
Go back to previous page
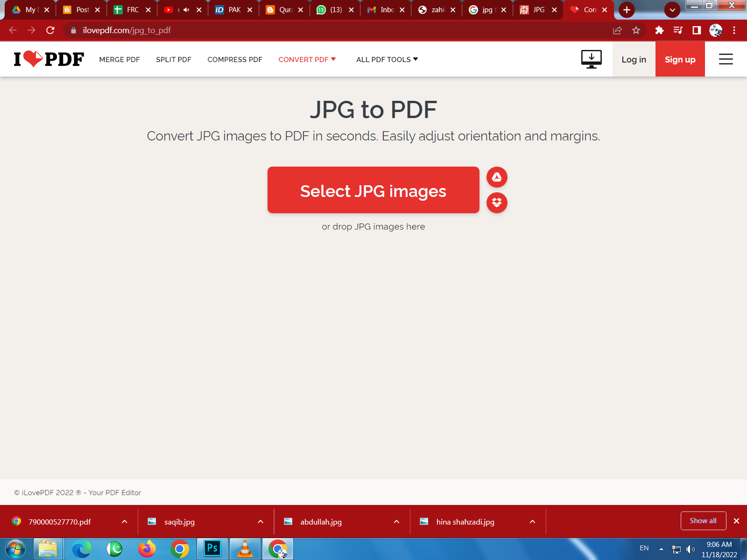tap(13, 30)
